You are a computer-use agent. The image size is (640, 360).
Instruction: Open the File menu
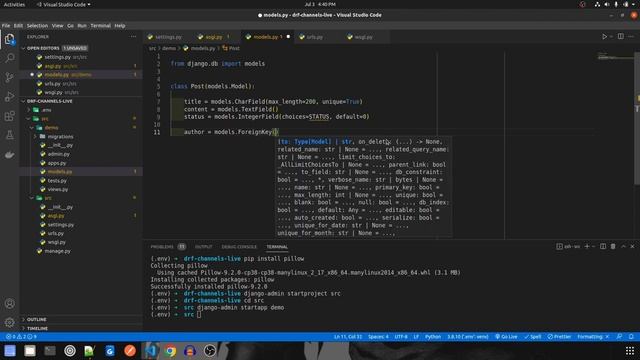pyautogui.click(x=6, y=25)
